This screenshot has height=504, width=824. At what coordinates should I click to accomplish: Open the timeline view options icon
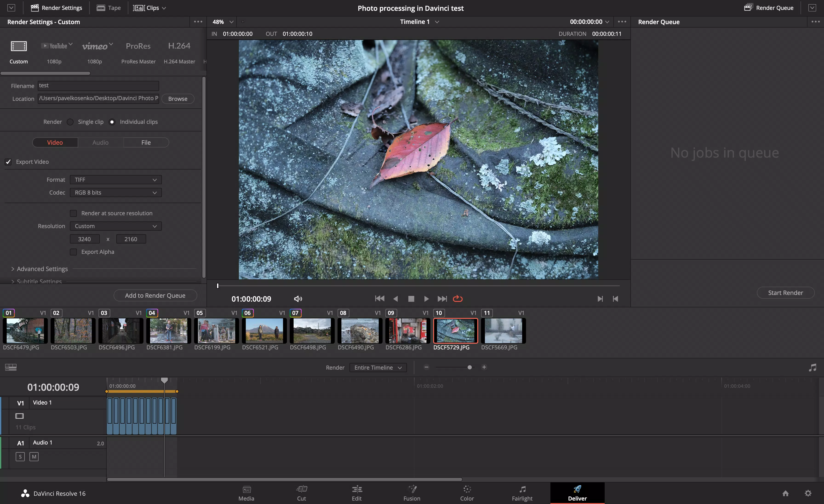[x=11, y=367]
